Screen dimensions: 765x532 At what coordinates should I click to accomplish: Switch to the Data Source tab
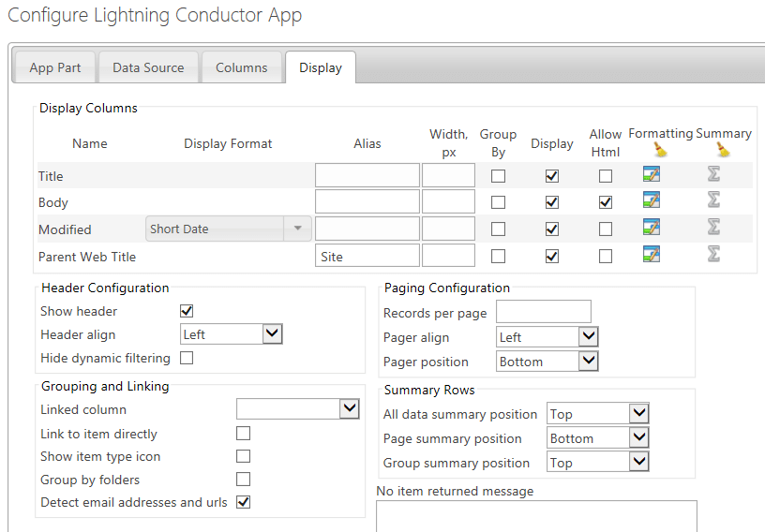(x=148, y=67)
